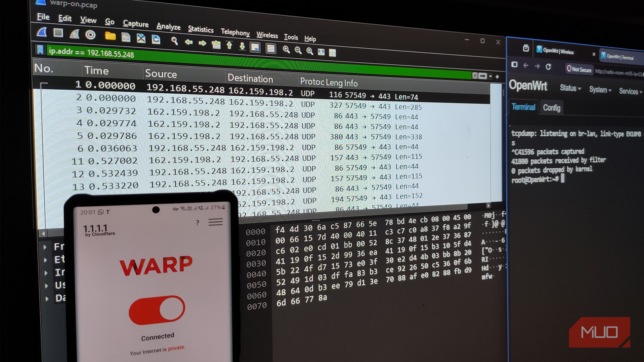Toggle auto-scroll during live capture
The width and height of the screenshot is (644, 362).
click(x=255, y=47)
